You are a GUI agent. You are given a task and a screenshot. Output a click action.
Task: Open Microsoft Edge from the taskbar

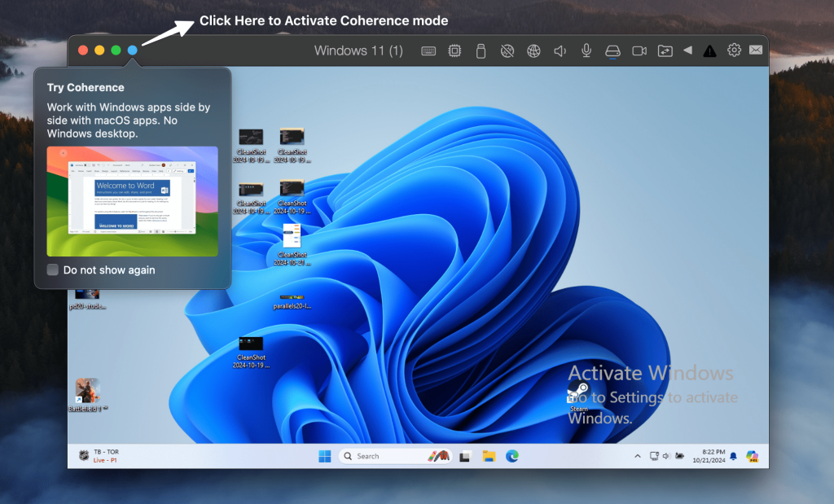click(512, 456)
